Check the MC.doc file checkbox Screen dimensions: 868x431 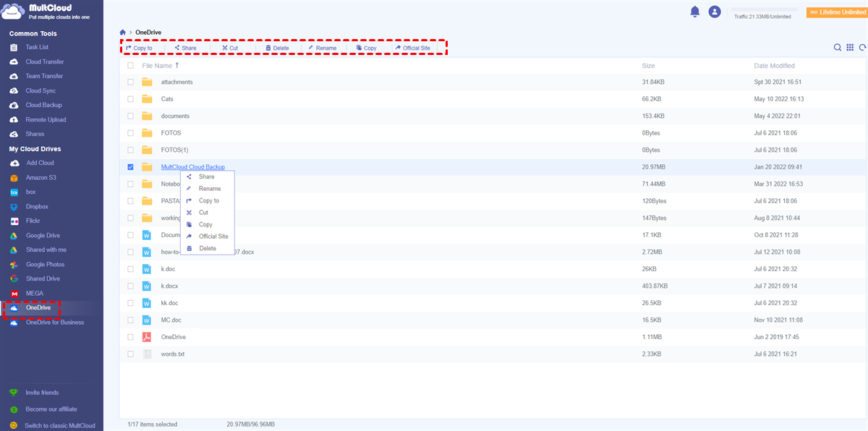click(x=130, y=320)
